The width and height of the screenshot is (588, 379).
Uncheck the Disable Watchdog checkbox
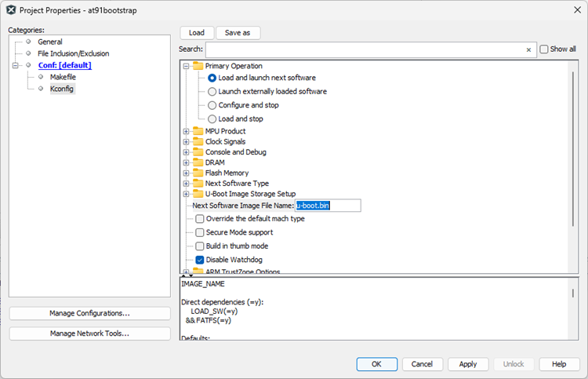pos(200,260)
